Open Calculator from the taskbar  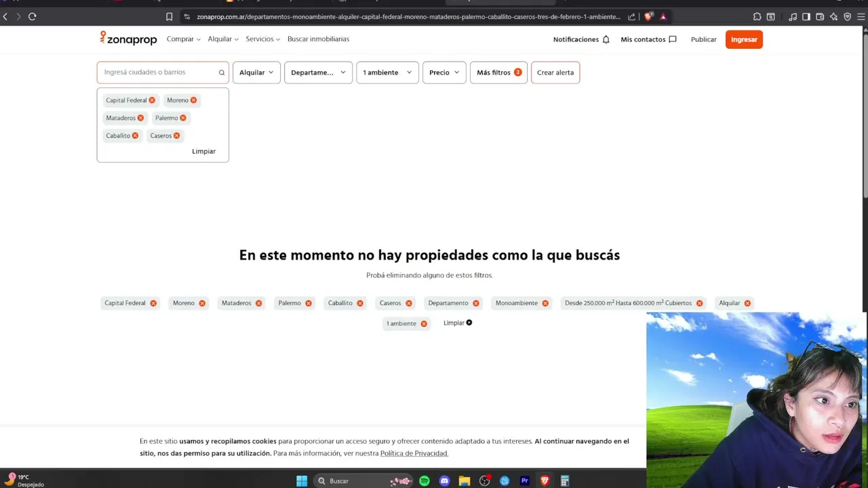564,481
